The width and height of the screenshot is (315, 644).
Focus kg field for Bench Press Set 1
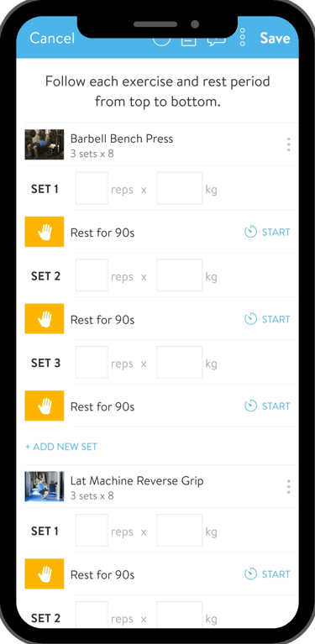(x=180, y=189)
